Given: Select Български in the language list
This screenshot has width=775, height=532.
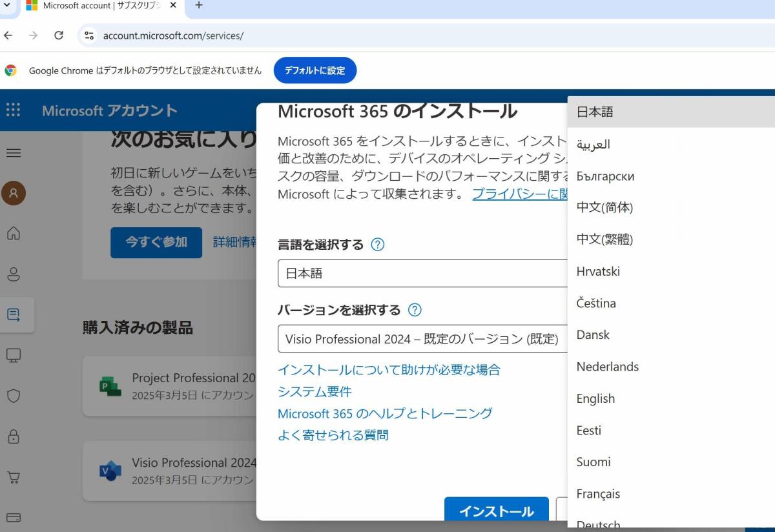Looking at the screenshot, I should pos(671,176).
